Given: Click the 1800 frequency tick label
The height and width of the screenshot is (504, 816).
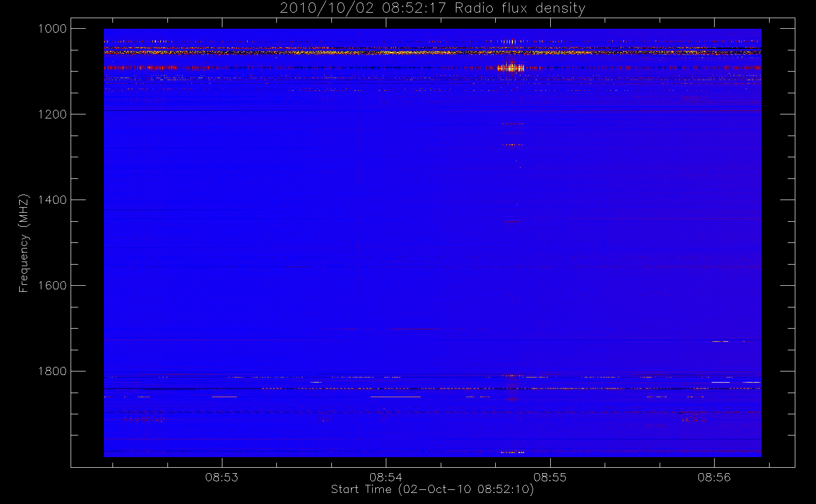Looking at the screenshot, I should click(x=52, y=371).
